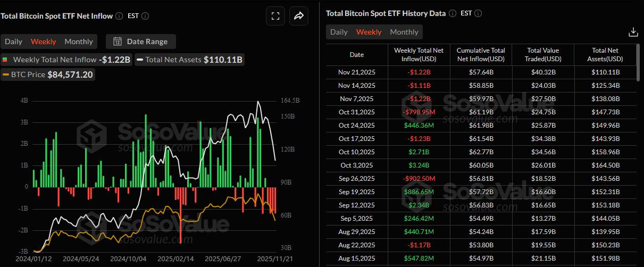Click the share arrow icon
Screen dimensions: 644x267
[299, 16]
